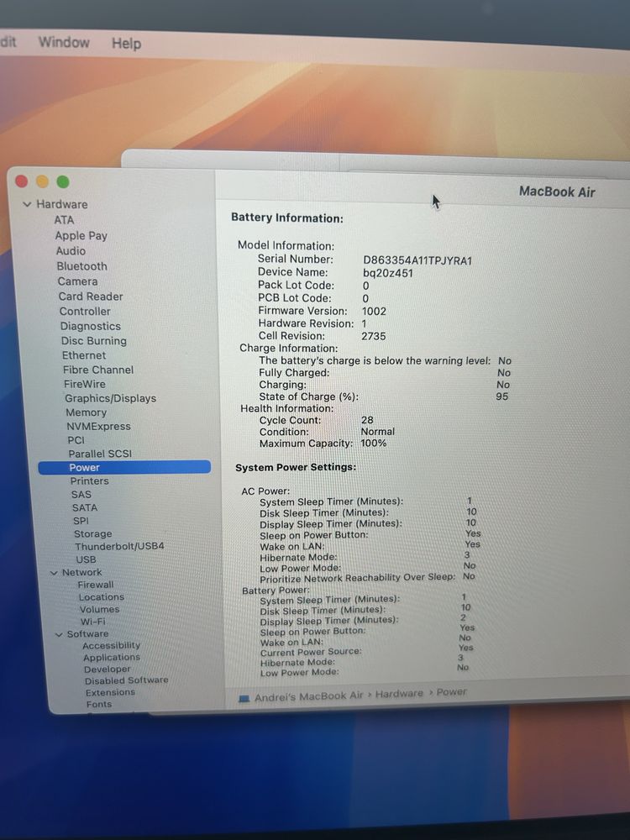
Task: Select PCI in the sidebar
Action: click(76, 440)
